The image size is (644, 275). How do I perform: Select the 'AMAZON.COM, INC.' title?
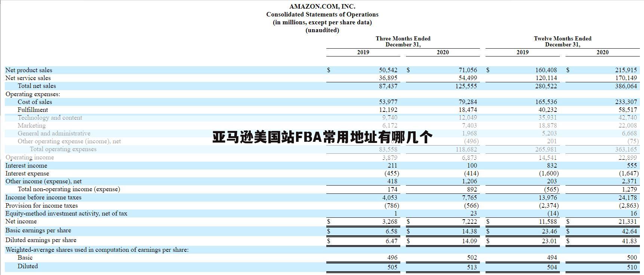click(322, 6)
